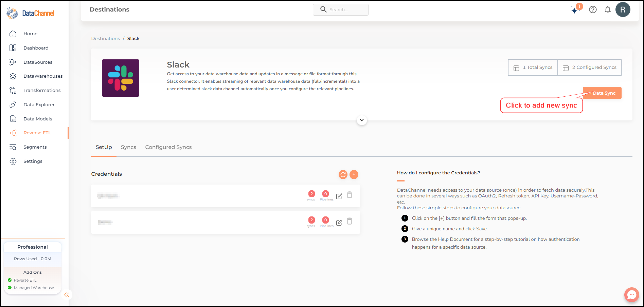The height and width of the screenshot is (307, 644).
Task: Click the DataSources sidebar icon
Action: 13,62
